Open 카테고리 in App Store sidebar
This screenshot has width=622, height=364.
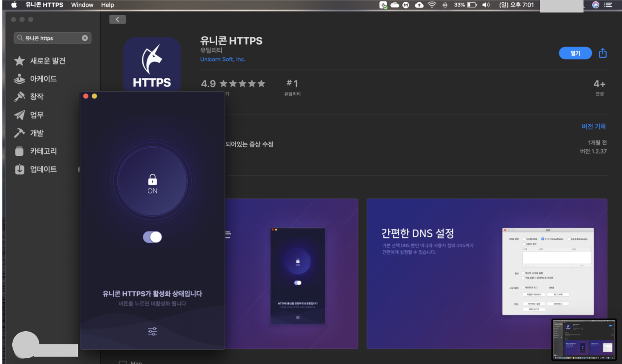[x=43, y=151]
